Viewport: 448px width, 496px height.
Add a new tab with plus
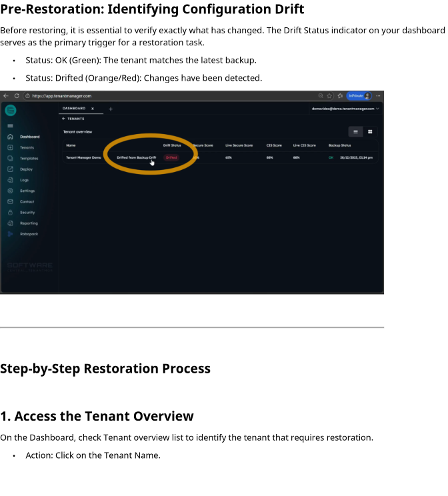(111, 109)
